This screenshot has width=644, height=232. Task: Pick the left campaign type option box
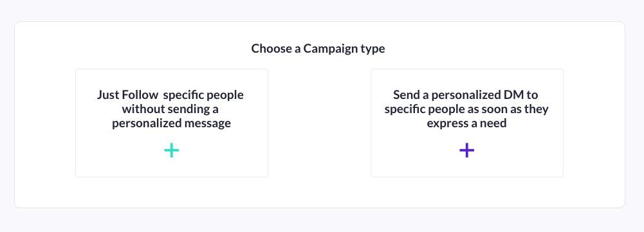[x=172, y=123]
